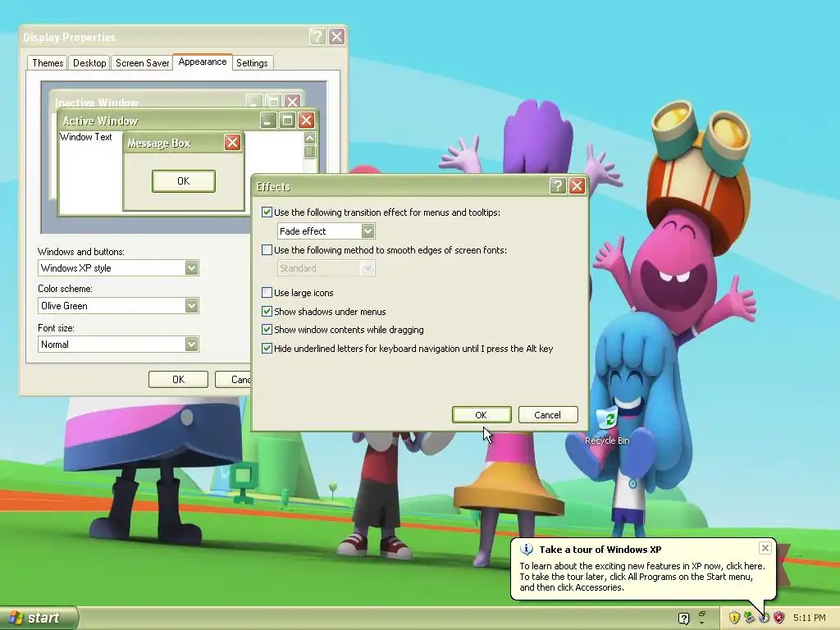The height and width of the screenshot is (630, 840).
Task: Close the Effects dialog with red X
Action: tap(577, 186)
